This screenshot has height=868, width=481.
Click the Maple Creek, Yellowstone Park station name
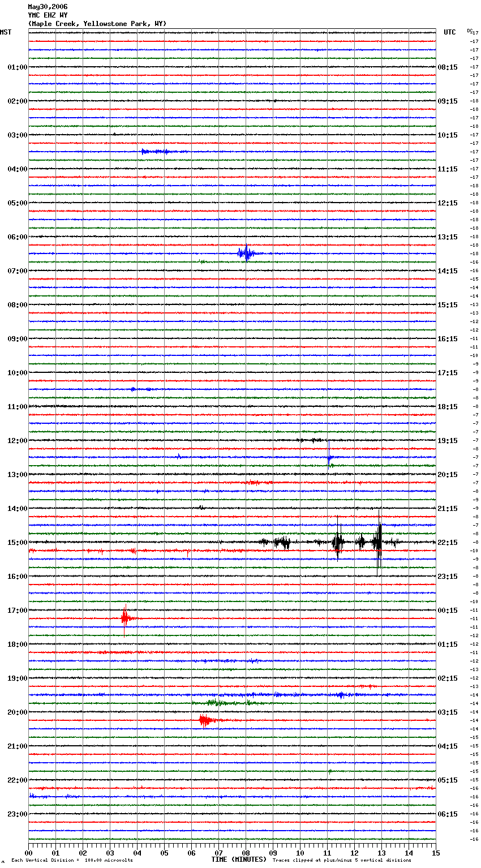(97, 24)
